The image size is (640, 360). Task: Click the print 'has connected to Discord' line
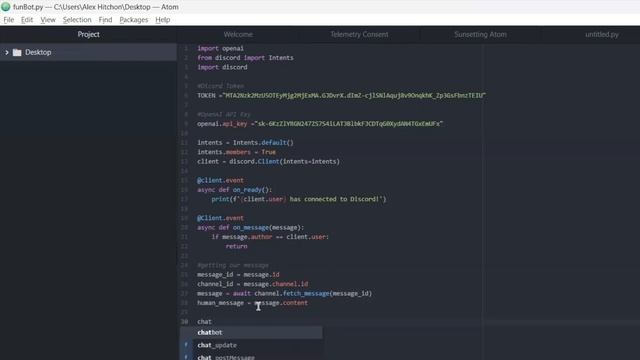point(299,199)
